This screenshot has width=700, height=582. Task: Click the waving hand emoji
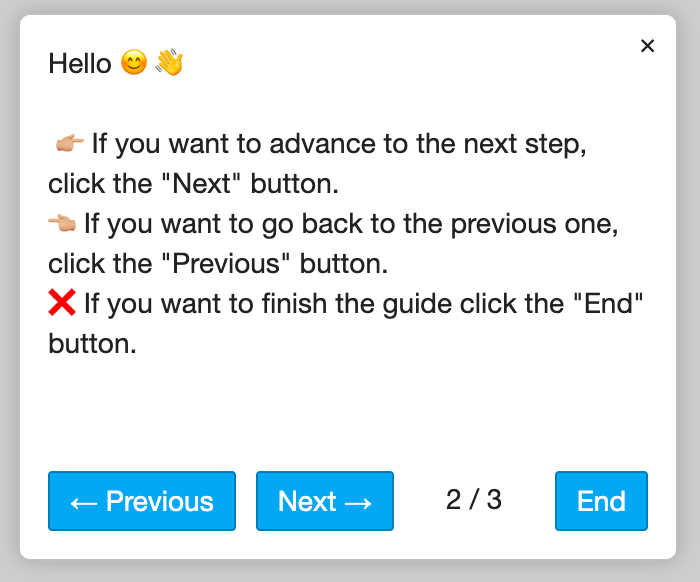click(x=169, y=63)
